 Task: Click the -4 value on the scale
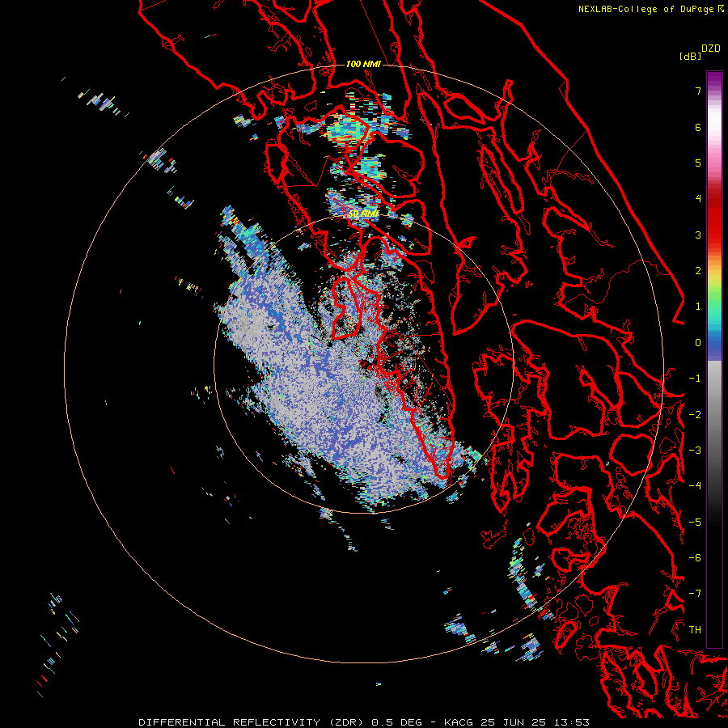(695, 486)
